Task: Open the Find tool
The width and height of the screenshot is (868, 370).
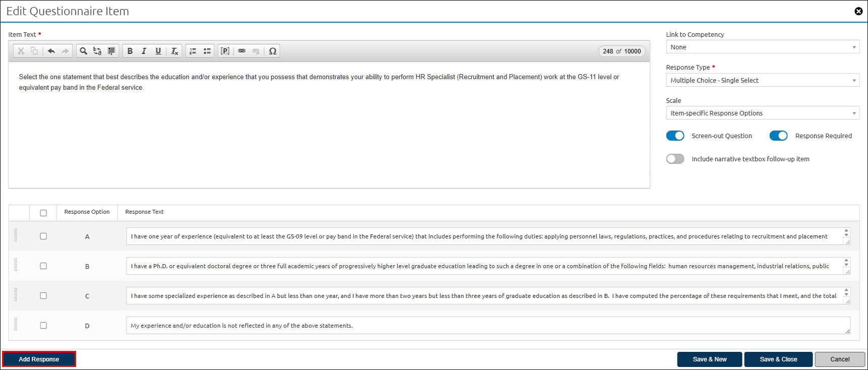Action: coord(84,51)
